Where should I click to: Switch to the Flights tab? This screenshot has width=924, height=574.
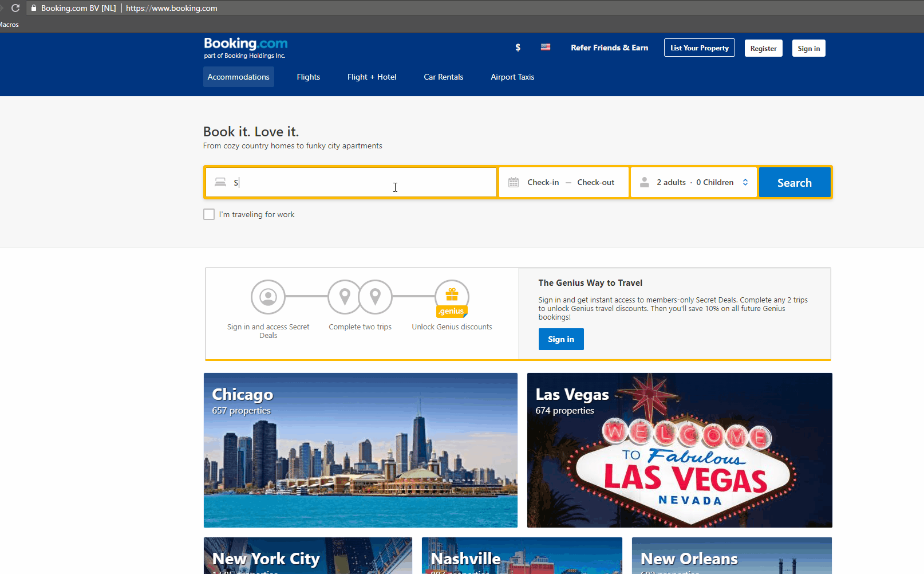(x=309, y=77)
